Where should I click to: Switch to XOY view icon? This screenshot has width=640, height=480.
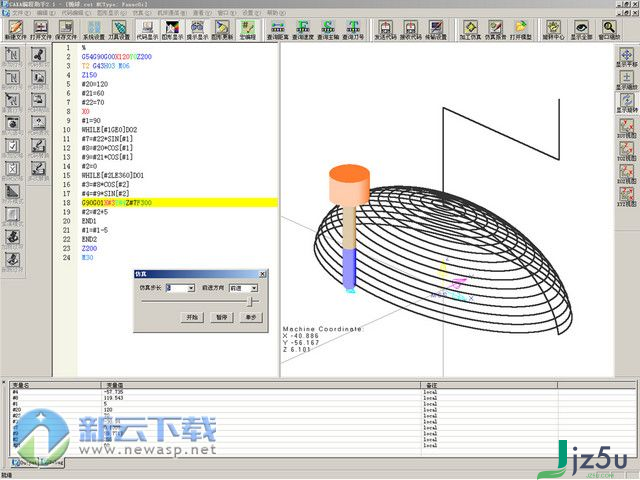627,128
